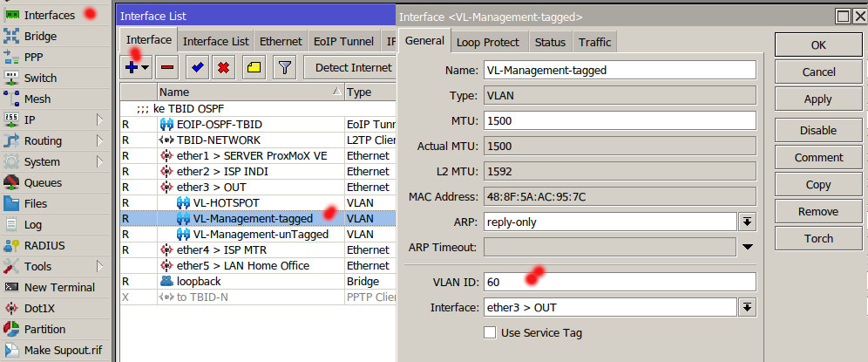Open the Interface dropdown arrow

748,307
